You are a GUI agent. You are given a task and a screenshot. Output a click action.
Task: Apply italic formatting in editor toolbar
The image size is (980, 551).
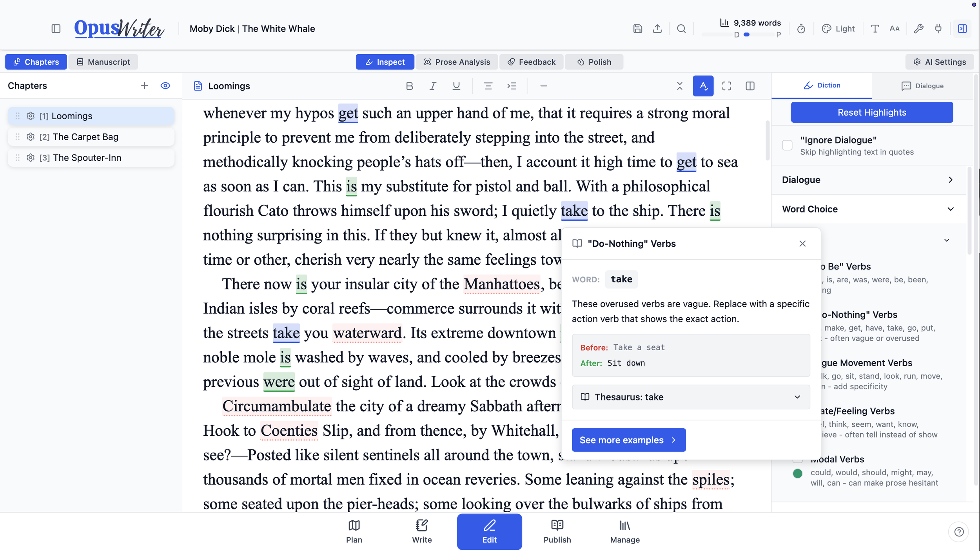click(x=433, y=86)
